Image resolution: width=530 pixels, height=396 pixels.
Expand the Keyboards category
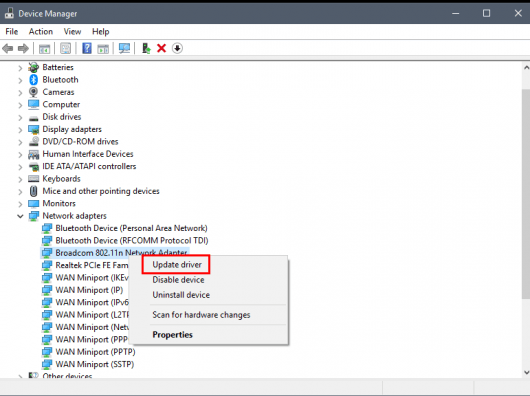[x=20, y=179]
